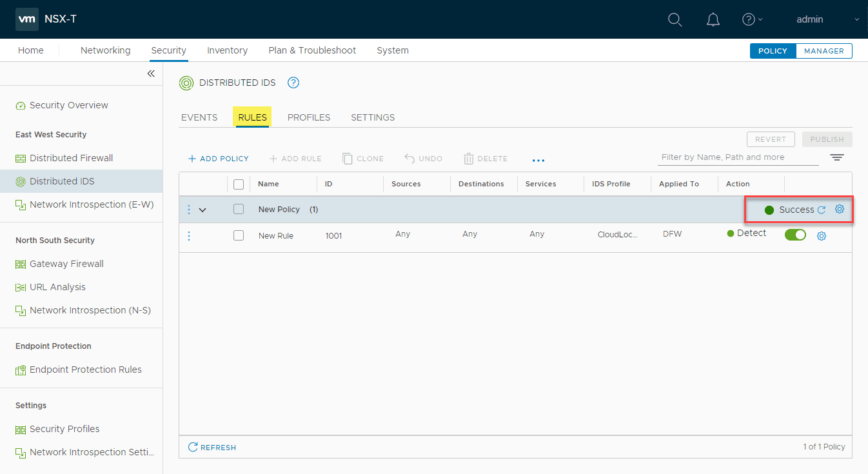
Task: Toggle the New Rule enable switch
Action: pyautogui.click(x=795, y=235)
